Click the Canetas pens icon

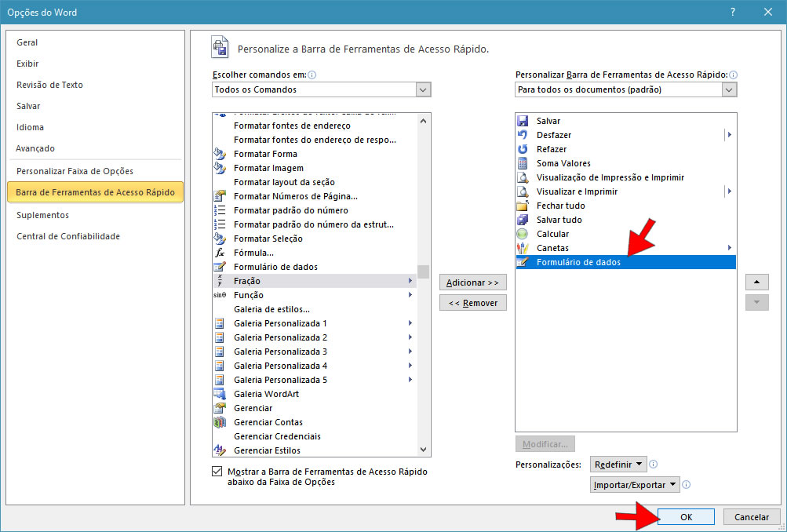[523, 248]
